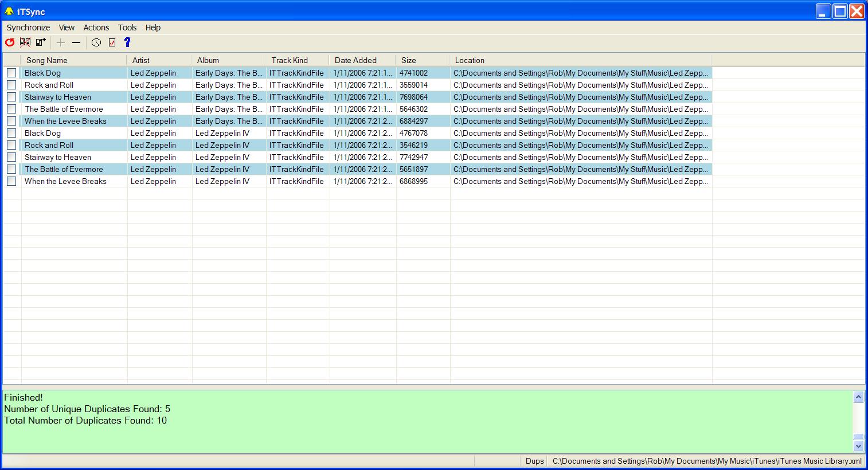Click the log pane scroll up arrow
The height and width of the screenshot is (470, 868).
point(858,397)
